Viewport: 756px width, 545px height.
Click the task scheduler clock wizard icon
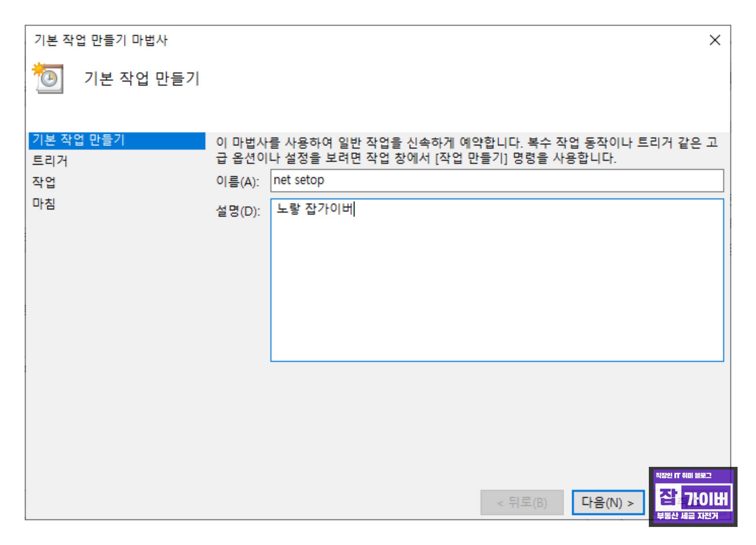pos(49,79)
